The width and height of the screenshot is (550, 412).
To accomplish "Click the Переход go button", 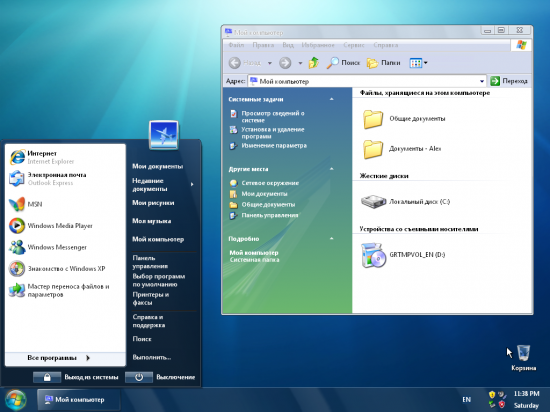I will pos(509,81).
